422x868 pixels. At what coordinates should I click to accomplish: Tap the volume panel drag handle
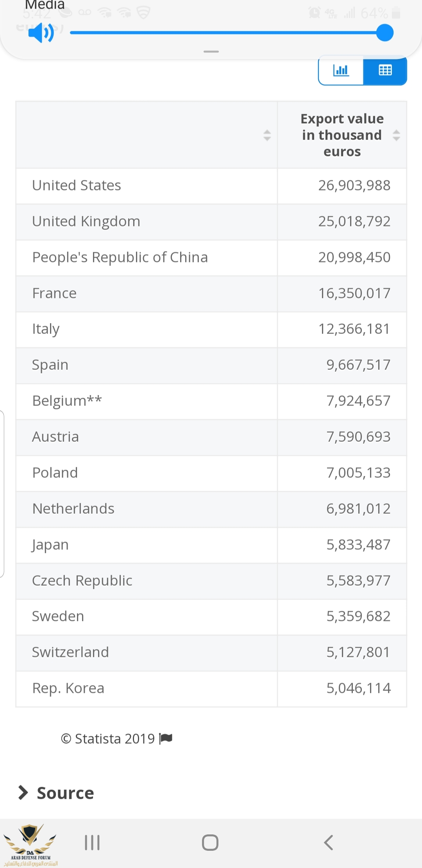211,52
